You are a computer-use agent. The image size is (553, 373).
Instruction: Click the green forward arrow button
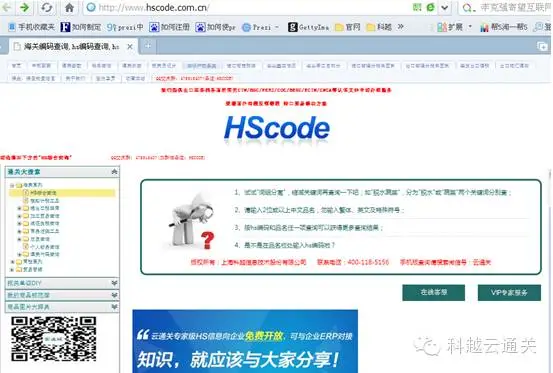(x=24, y=7)
